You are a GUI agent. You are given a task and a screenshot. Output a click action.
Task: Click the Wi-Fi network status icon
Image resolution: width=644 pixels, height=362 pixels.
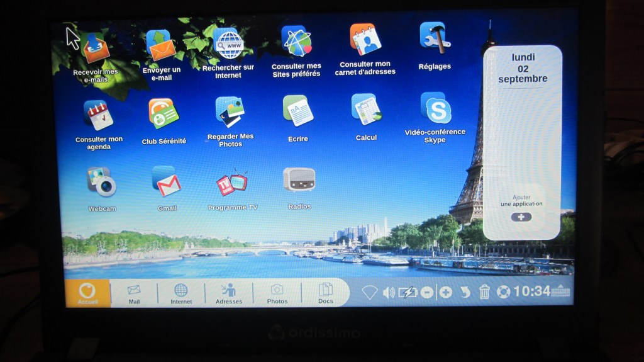point(369,292)
